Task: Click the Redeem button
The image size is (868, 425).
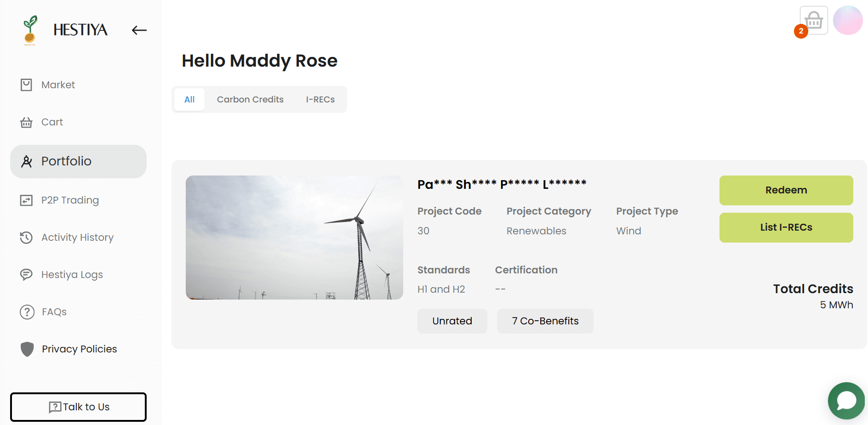Action: point(786,190)
